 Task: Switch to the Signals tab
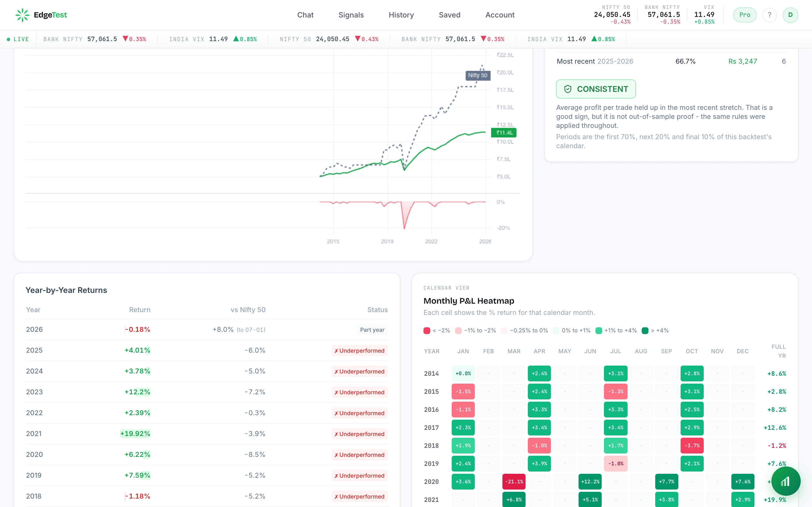[x=351, y=15]
